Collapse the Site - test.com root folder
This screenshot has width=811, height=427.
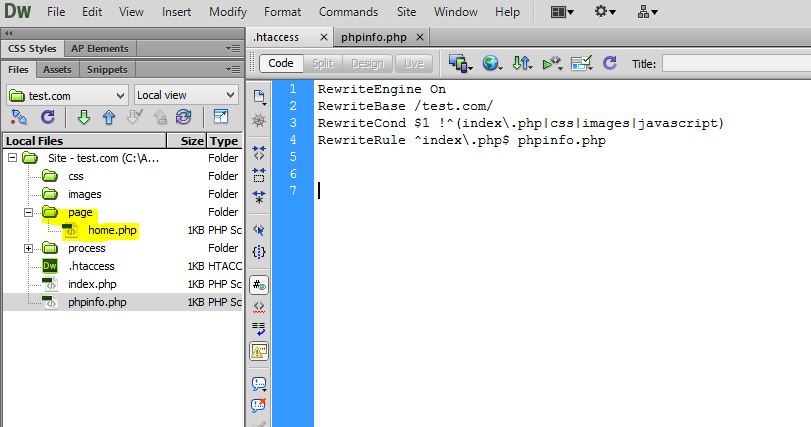pos(12,158)
